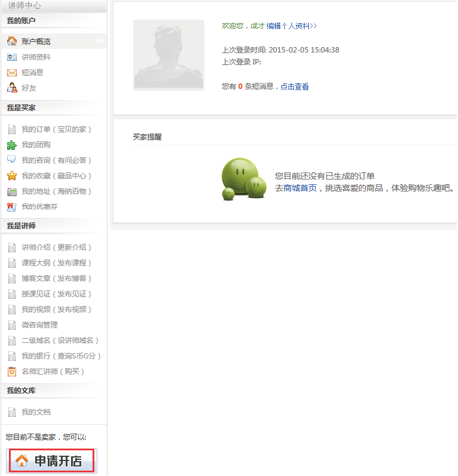Open the 编辑个人资料 link
Screen dimensions: 458x476
click(291, 26)
